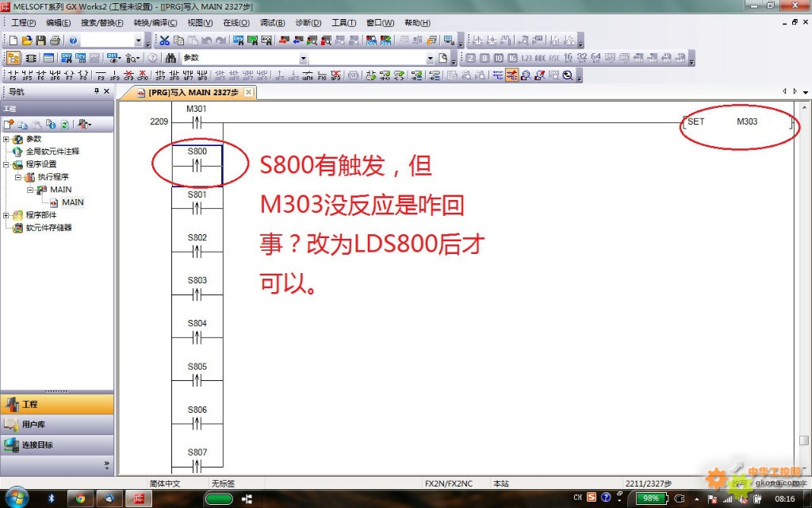Click the binoculars find device icon
The image size is (812, 508).
[172, 58]
